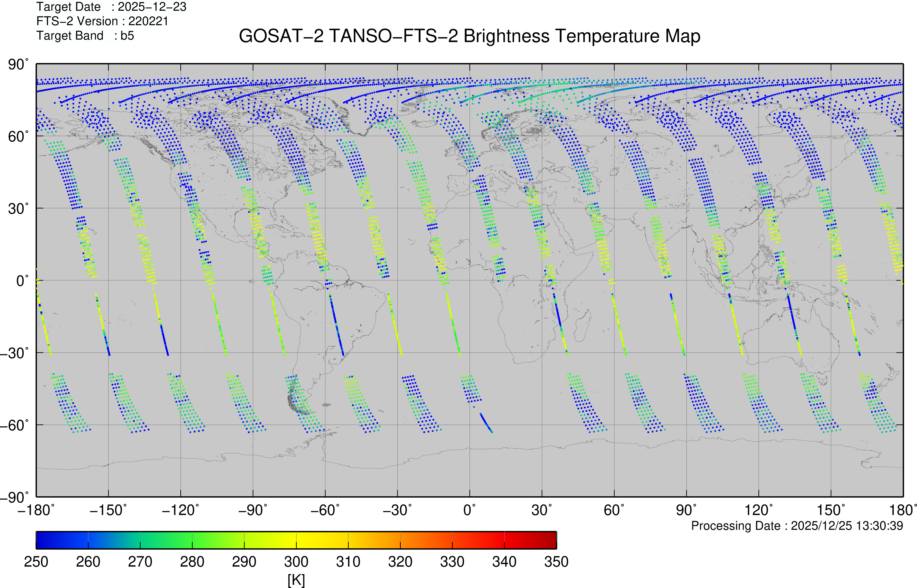The image size is (917, 588).
Task: Click the green 280 K colorbar region
Action: pos(192,540)
